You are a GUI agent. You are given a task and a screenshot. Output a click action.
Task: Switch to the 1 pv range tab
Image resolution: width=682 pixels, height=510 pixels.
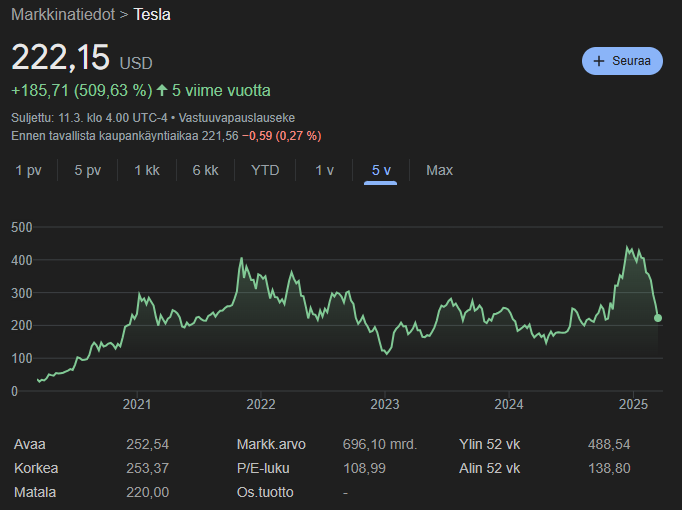point(28,170)
